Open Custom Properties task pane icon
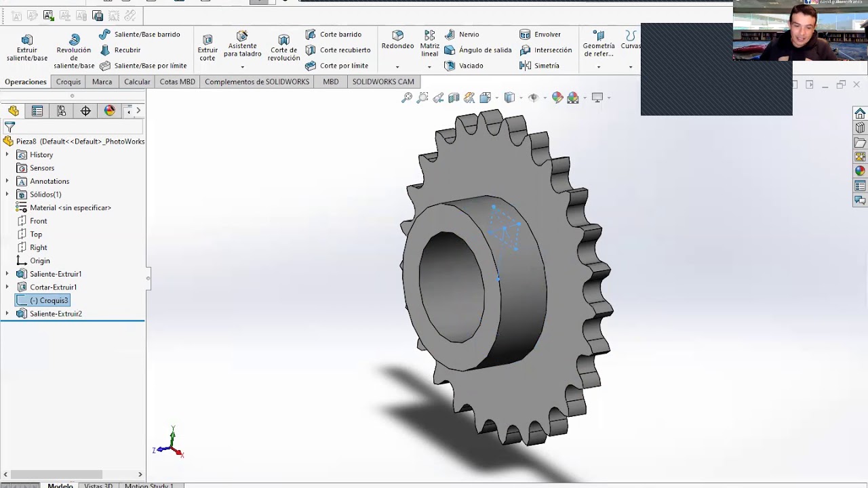Image resolution: width=868 pixels, height=488 pixels. point(860,186)
